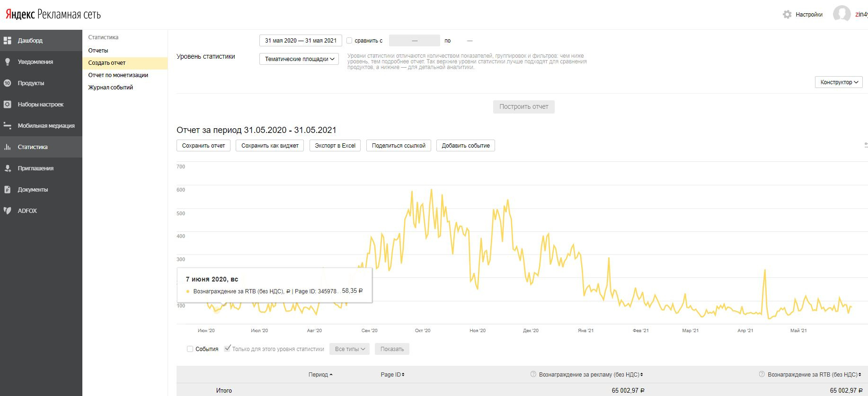Click the comparison start date field
This screenshot has width=868, height=396.
415,41
